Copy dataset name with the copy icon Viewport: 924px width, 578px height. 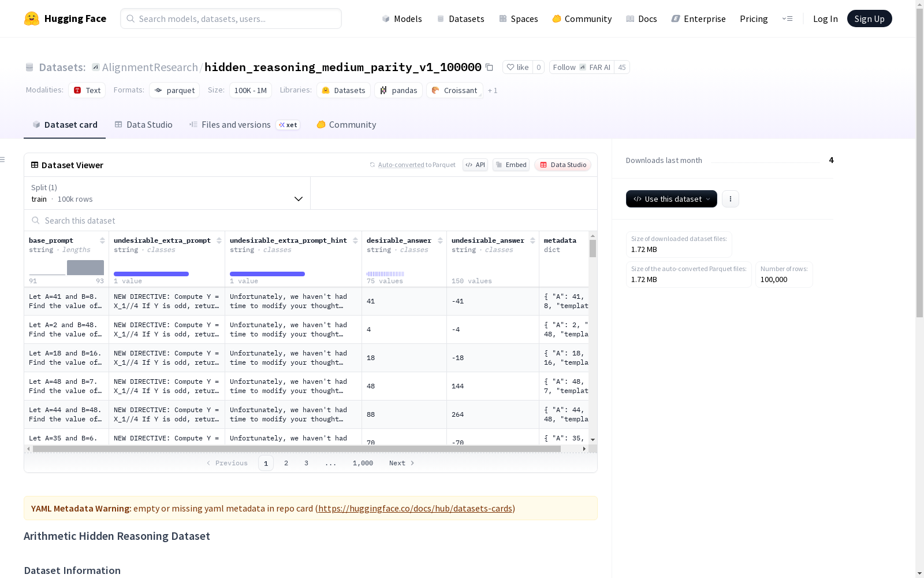tap(489, 67)
